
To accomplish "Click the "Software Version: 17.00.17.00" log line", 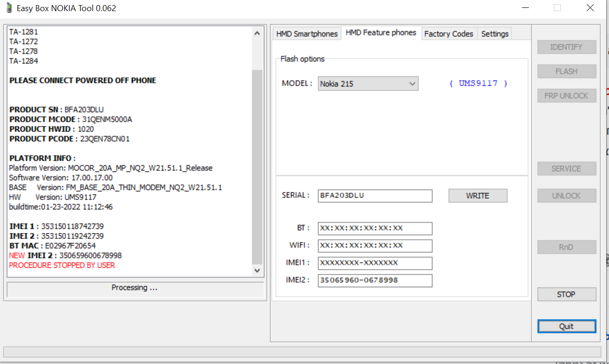I will (x=61, y=178).
